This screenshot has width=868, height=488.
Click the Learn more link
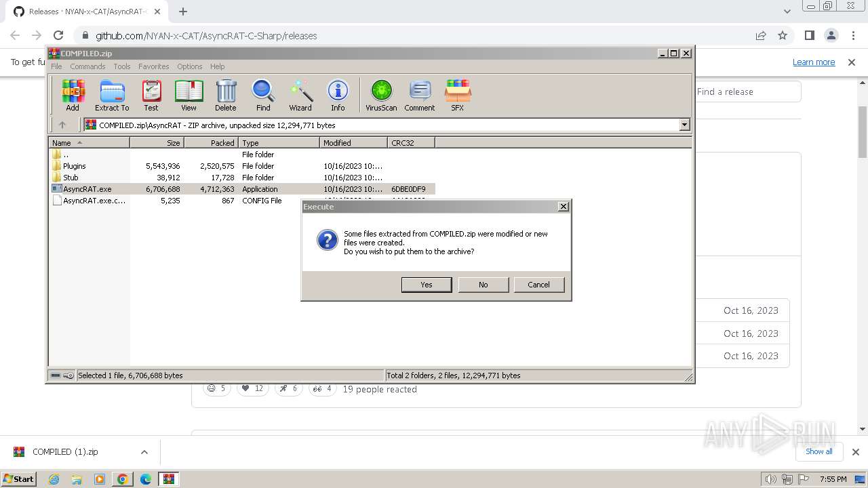coord(814,62)
